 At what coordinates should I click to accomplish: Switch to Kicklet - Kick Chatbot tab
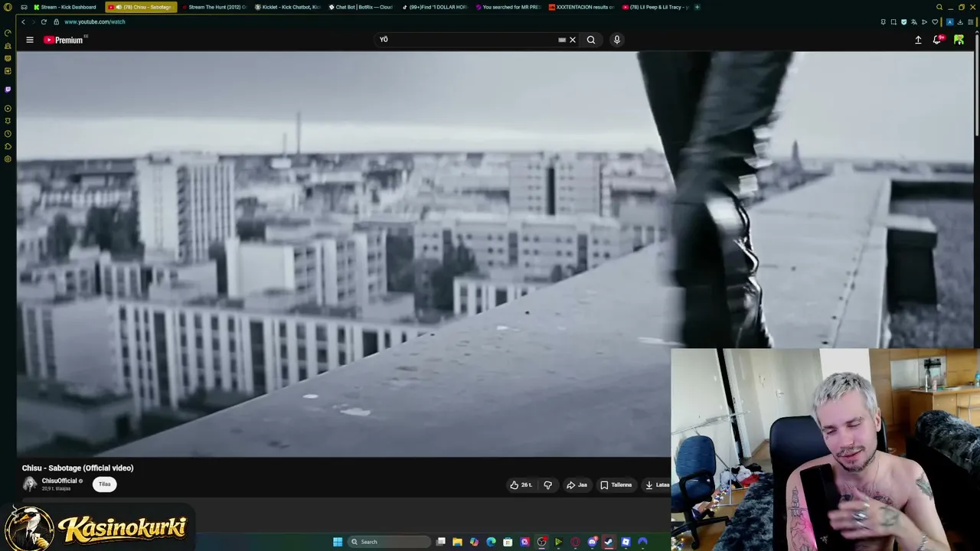[288, 7]
